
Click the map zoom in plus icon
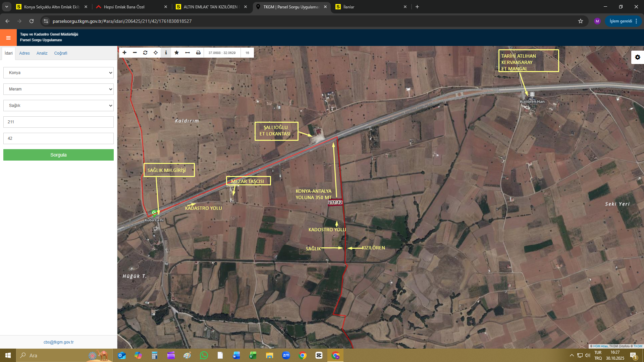[124, 53]
